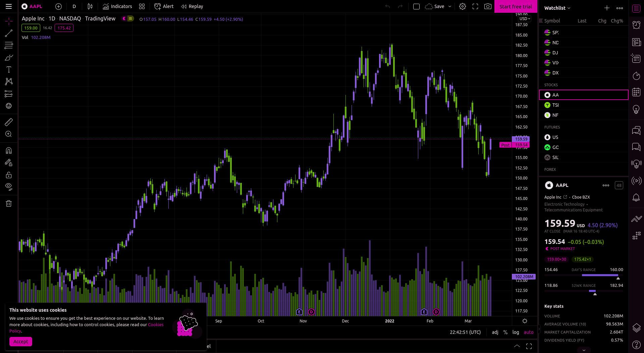Open the emoji icons tool

(9, 106)
